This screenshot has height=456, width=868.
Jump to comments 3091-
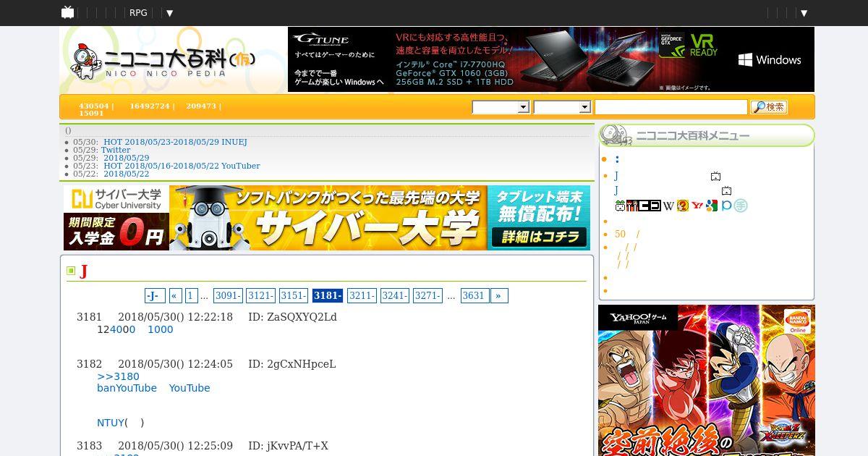click(x=228, y=295)
